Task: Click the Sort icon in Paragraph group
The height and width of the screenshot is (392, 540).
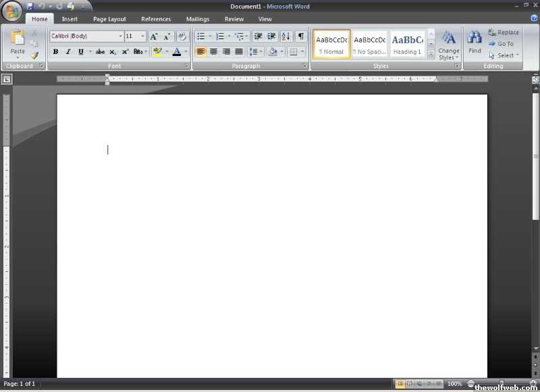Action: click(x=286, y=36)
